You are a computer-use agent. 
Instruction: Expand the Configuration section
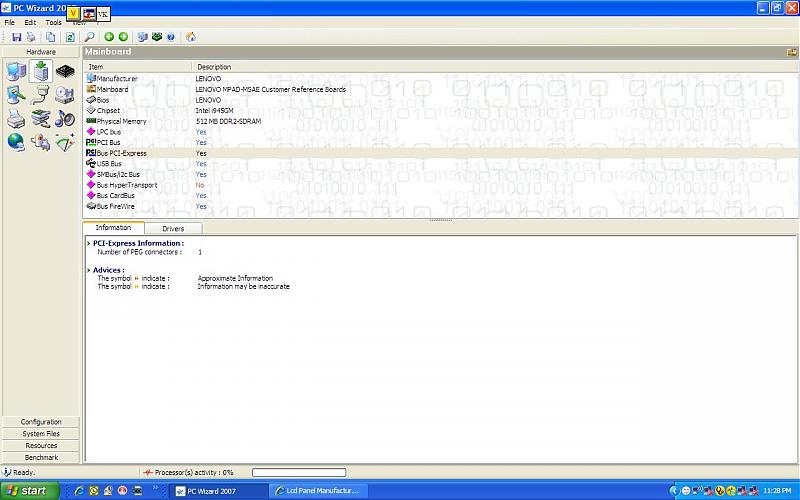coord(41,422)
